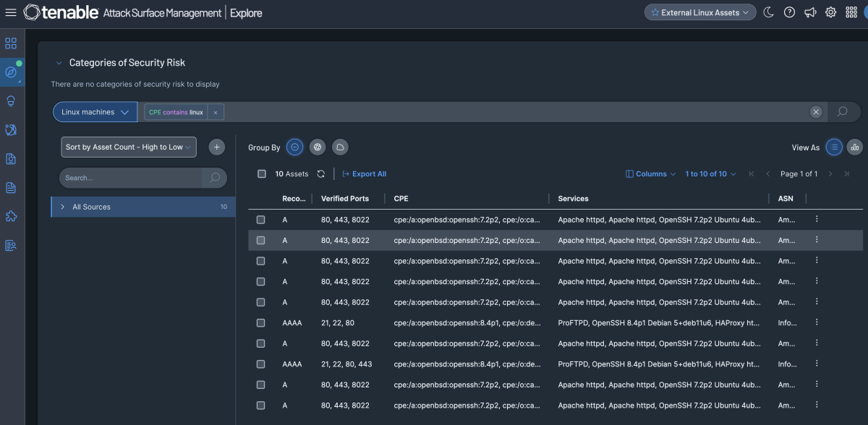
Task: Group by source minus-circle icon
Action: click(x=295, y=147)
